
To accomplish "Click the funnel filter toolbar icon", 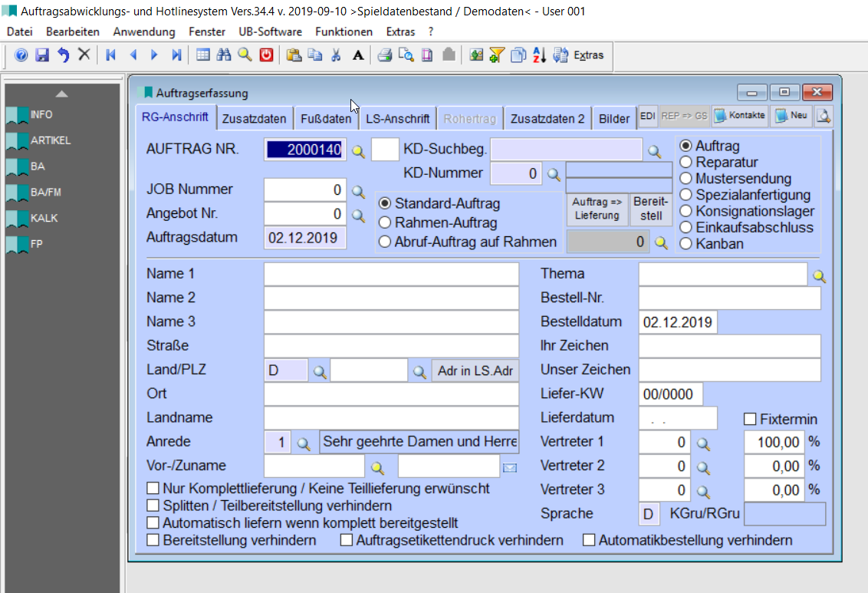I will pos(497,55).
